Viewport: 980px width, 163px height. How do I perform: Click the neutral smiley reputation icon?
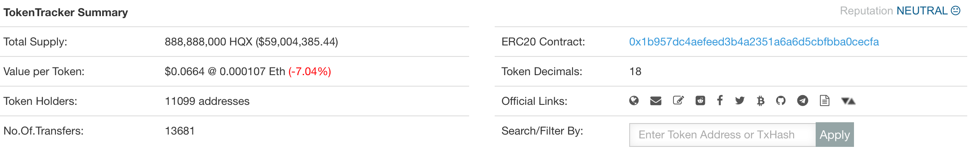[x=956, y=11]
